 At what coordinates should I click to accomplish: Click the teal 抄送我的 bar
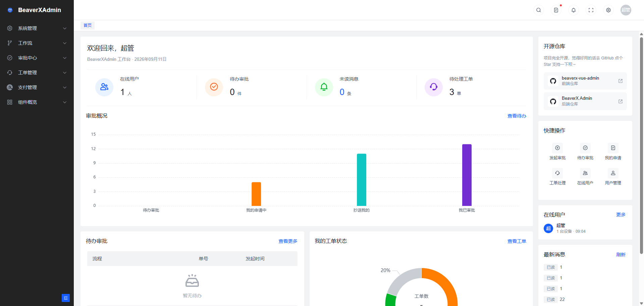pyautogui.click(x=362, y=180)
